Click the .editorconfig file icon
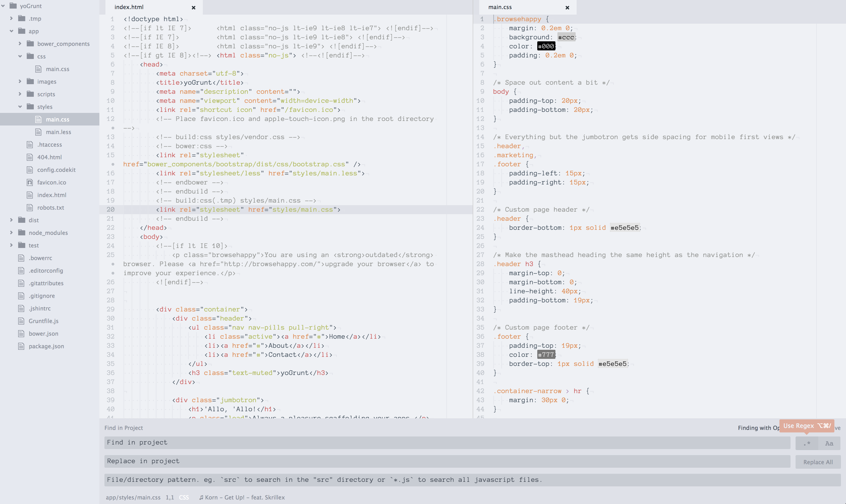 point(21,270)
